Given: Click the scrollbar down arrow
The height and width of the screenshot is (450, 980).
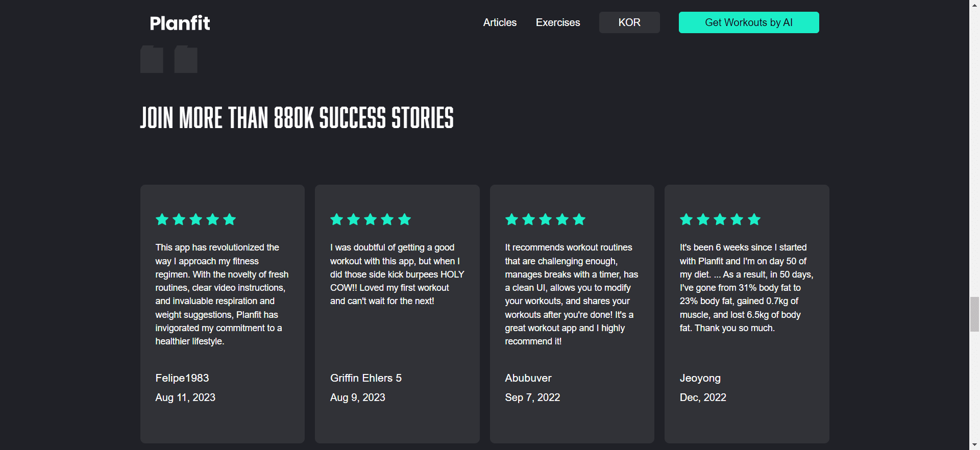Looking at the screenshot, I should (x=974, y=445).
